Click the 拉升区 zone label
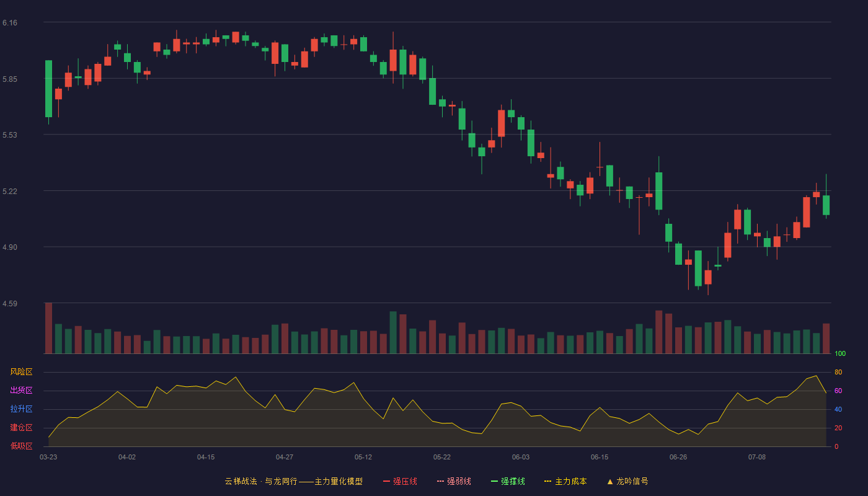The image size is (868, 496). tap(21, 409)
